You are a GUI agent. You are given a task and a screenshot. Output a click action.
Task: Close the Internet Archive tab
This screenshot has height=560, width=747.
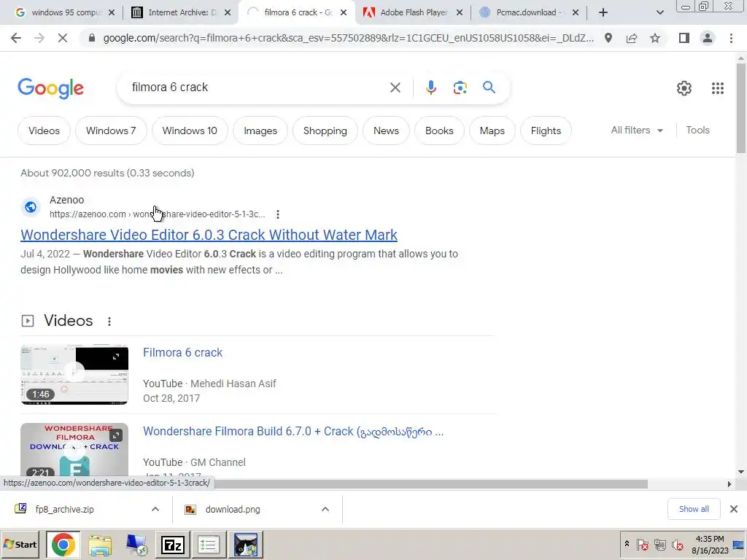(228, 12)
